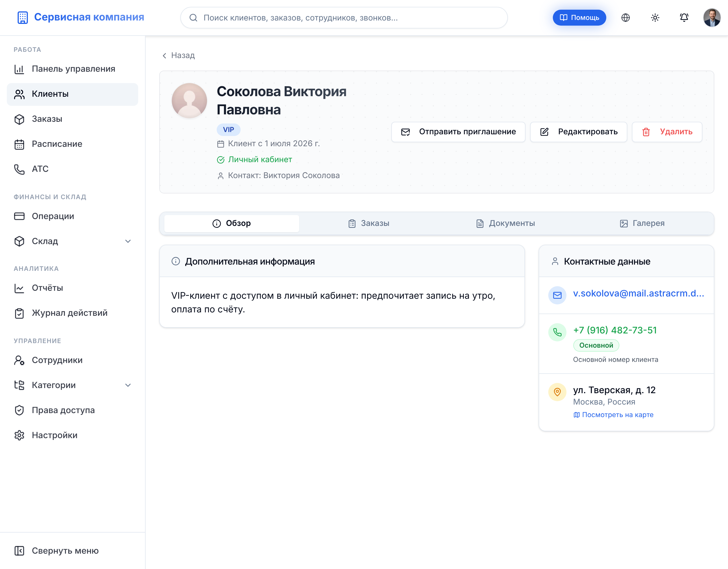Click the orange map pin icon
Viewport: 728px width, 569px height.
click(557, 392)
